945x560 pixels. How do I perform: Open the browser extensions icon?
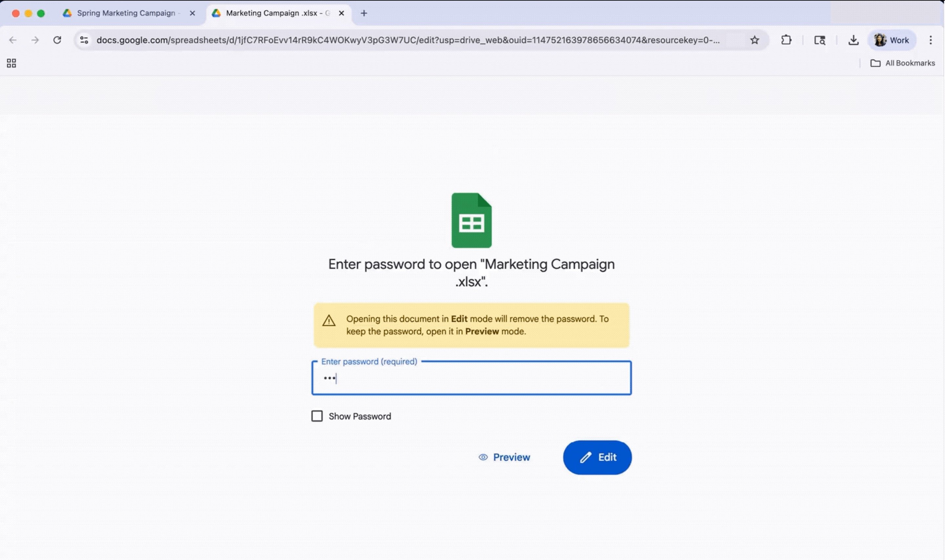[786, 40]
